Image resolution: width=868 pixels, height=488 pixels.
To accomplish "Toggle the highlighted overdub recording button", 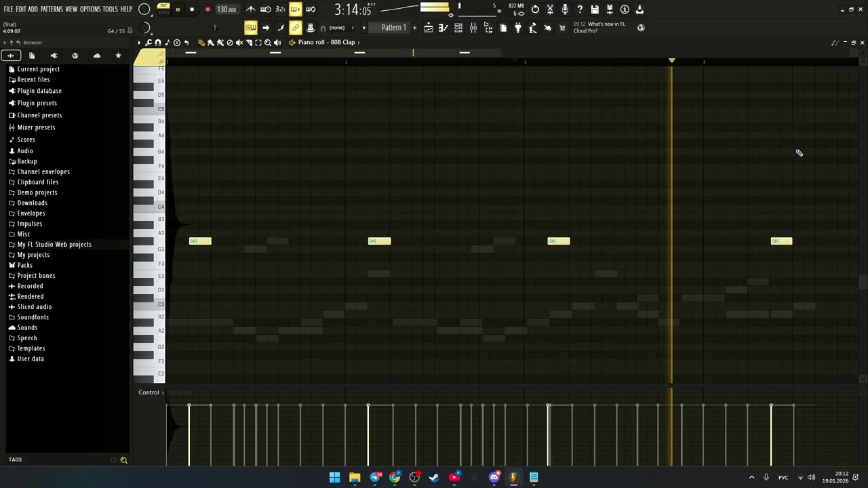I will 296,9.
